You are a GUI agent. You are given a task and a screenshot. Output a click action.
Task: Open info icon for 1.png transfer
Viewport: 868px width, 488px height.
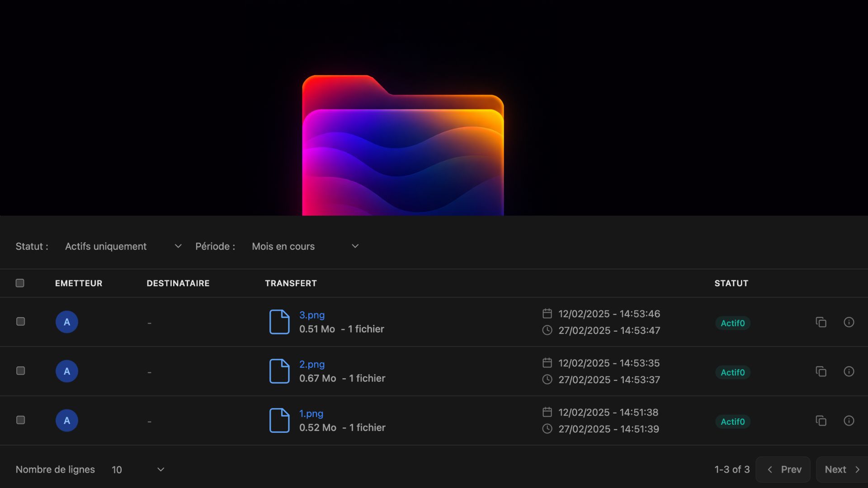(849, 421)
